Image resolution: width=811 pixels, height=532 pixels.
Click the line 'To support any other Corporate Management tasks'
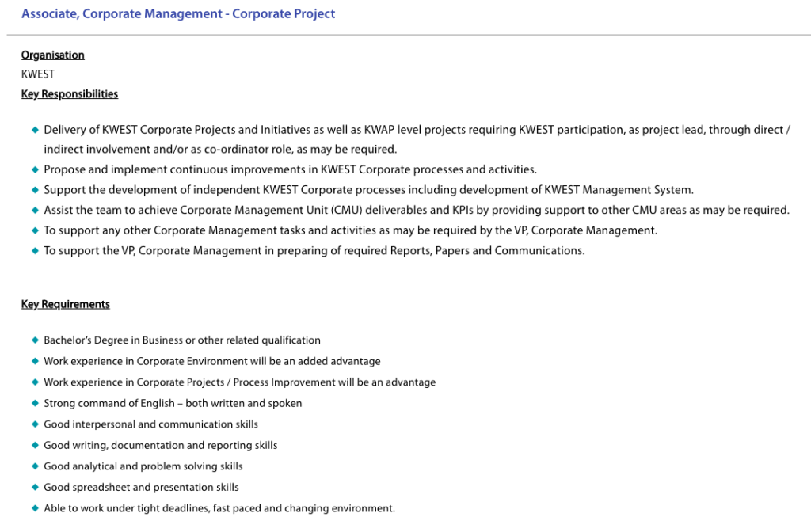[350, 230]
